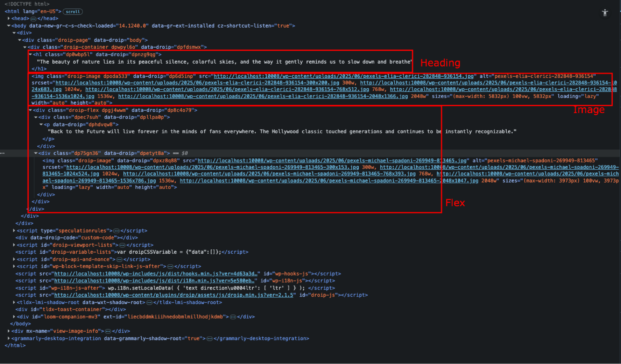This screenshot has width=621, height=364.
Task: Click the scroll badge next to html tag
Action: 72,11
